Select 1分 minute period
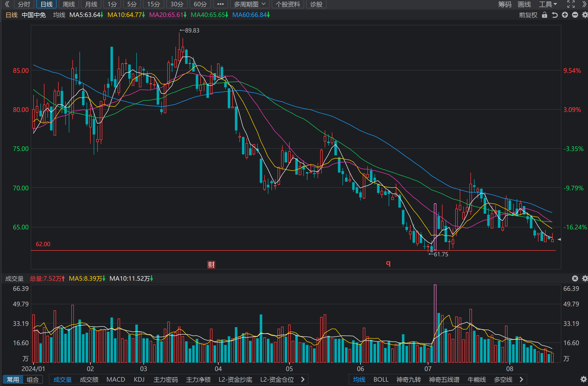Screen dimensions: 588x386 (112, 4)
